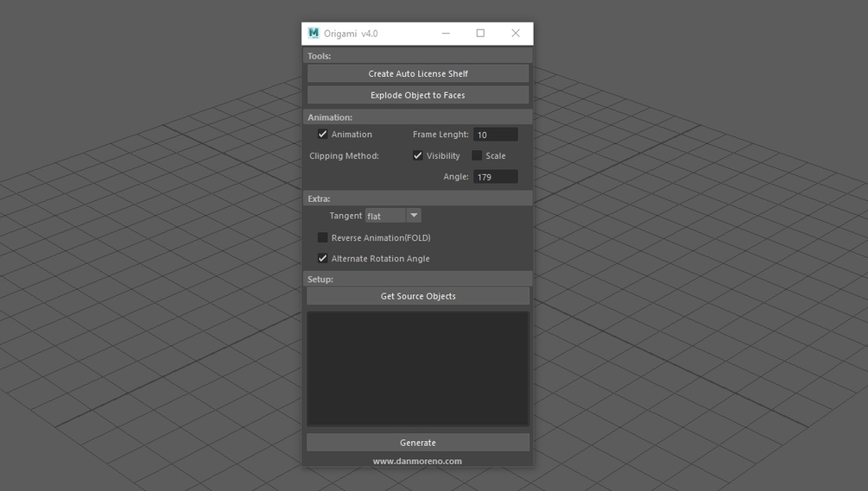The image size is (868, 491).
Task: Click the Animation: section header
Action: (x=417, y=117)
